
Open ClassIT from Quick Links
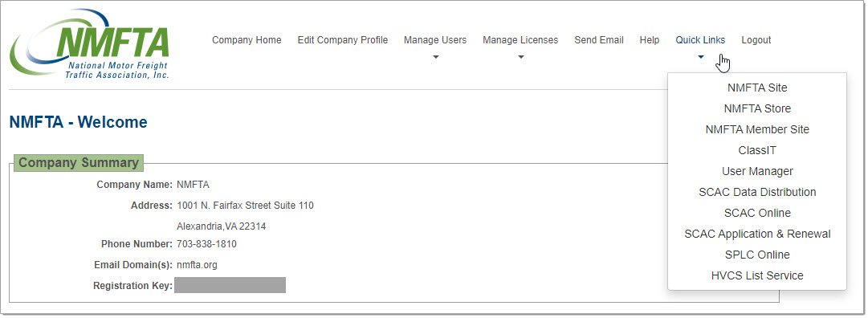[757, 150]
